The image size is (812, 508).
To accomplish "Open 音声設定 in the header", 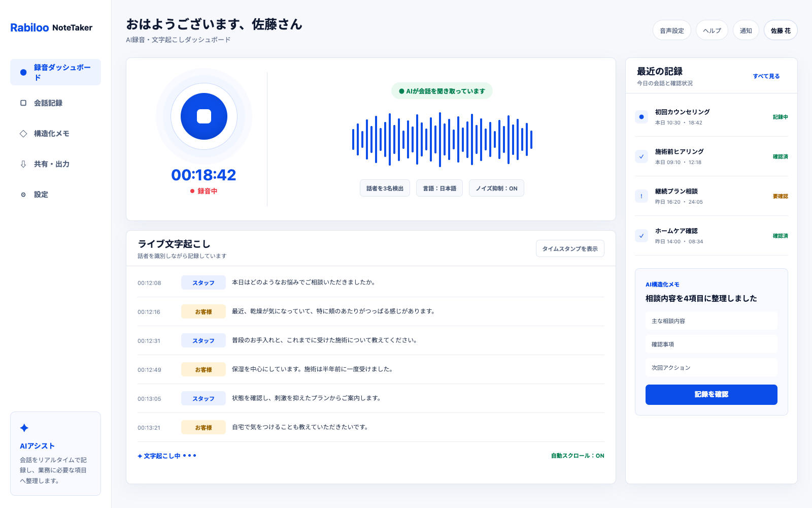I will coord(672,30).
